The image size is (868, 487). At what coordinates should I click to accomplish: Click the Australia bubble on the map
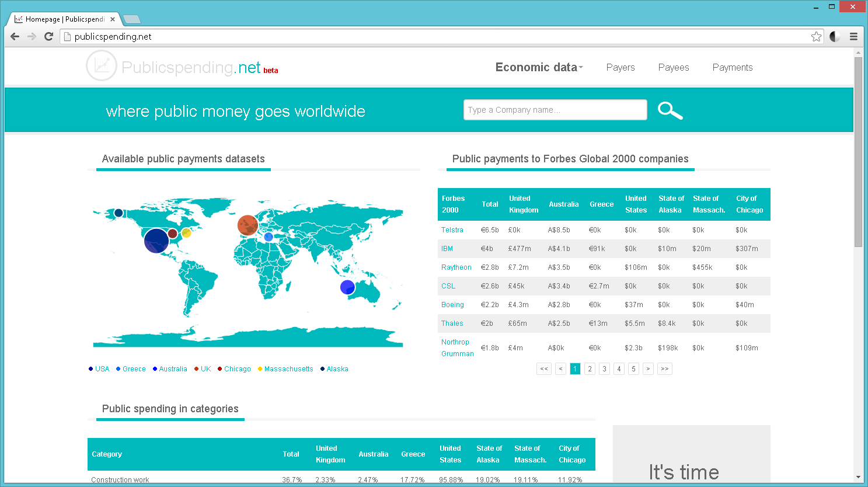point(347,287)
